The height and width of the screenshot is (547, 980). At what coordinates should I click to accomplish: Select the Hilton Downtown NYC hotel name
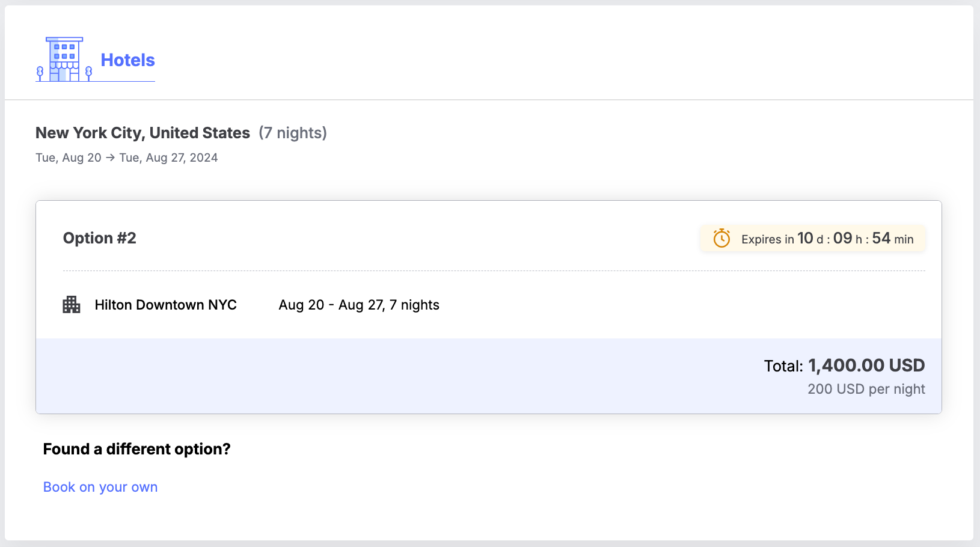[x=166, y=305]
